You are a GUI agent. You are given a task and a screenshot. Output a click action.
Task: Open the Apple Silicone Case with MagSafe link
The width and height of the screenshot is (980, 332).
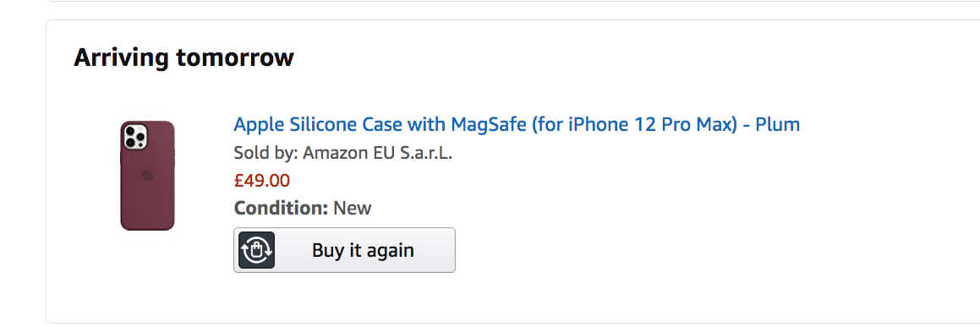517,124
